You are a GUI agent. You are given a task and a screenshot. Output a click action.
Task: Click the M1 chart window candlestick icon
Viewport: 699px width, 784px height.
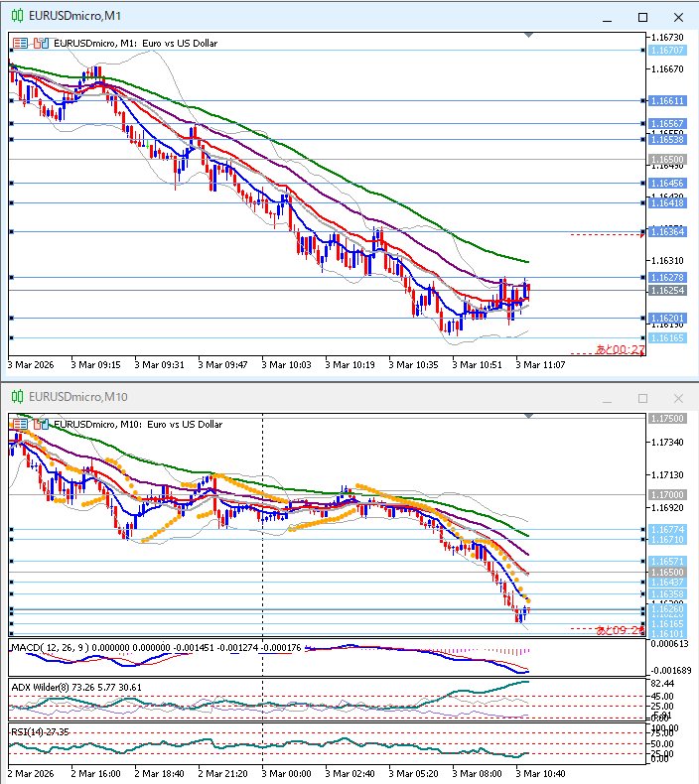click(x=17, y=17)
